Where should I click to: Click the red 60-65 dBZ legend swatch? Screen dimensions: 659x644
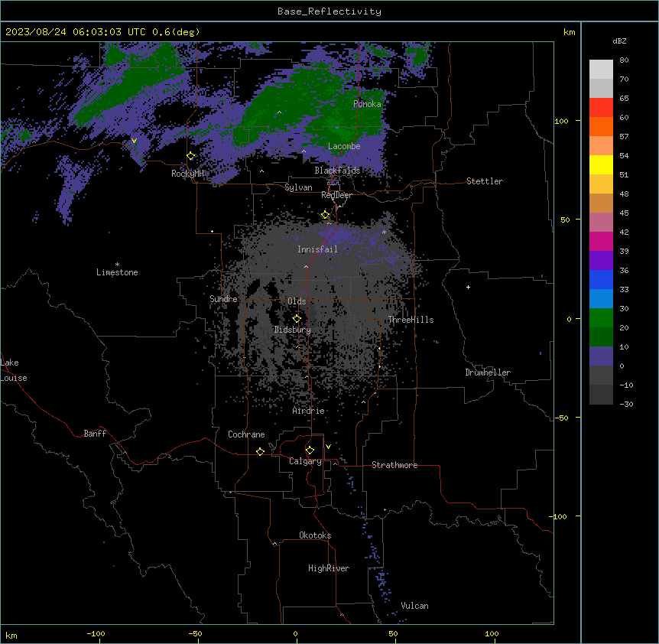601,108
